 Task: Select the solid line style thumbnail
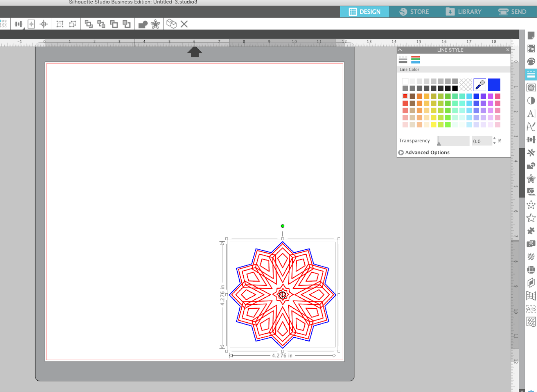point(403,60)
